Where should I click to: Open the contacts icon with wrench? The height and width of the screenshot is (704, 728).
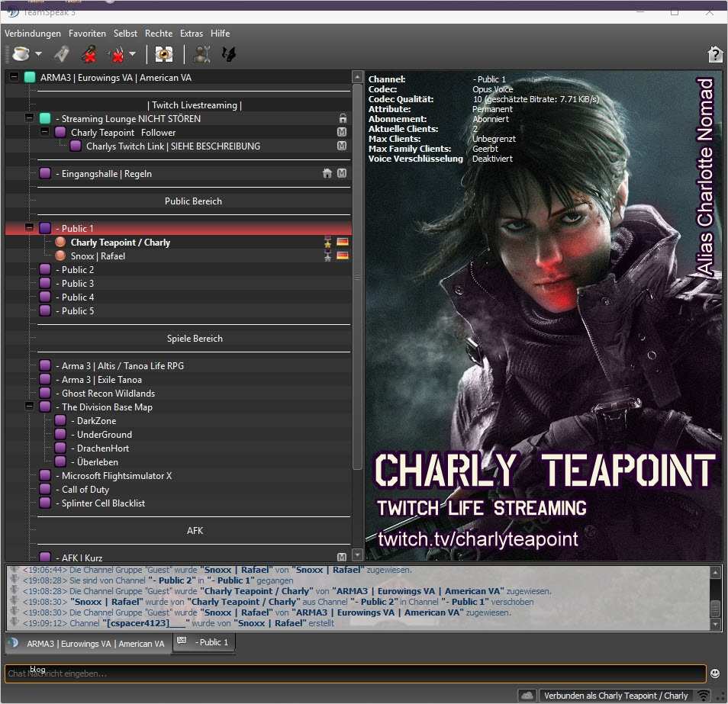(201, 54)
